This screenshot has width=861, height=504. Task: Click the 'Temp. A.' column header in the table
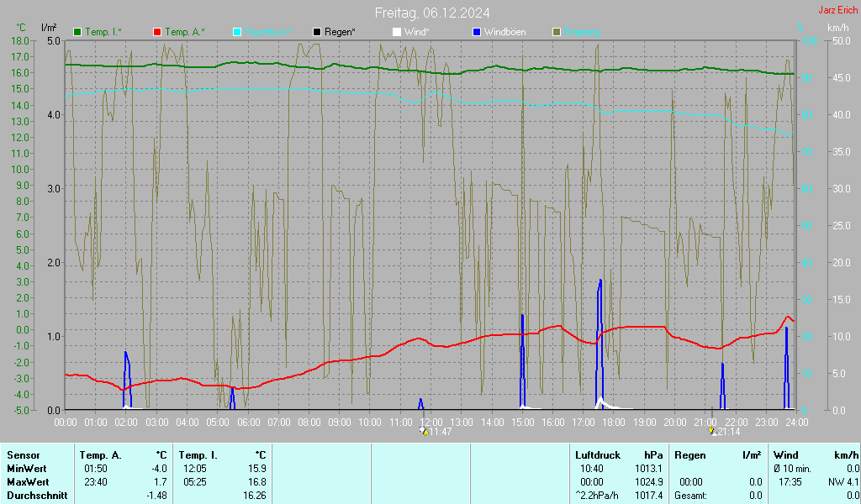tap(101, 455)
